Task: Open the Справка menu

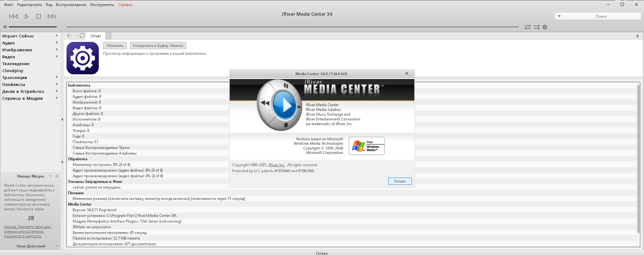Action: pos(125,5)
